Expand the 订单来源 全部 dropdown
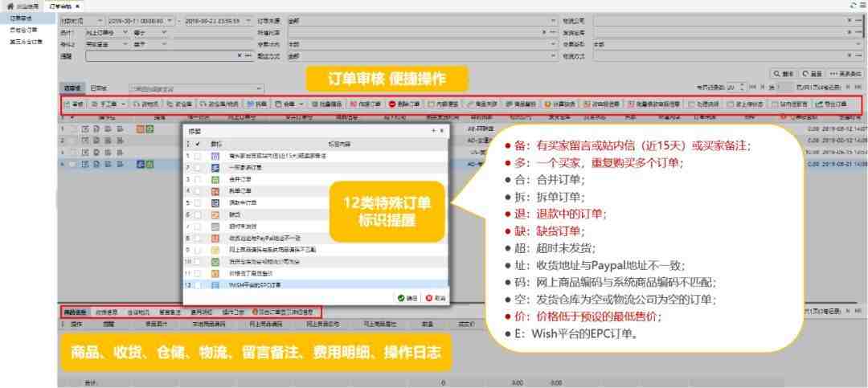Screen dimensions: 868x388 (x=554, y=21)
